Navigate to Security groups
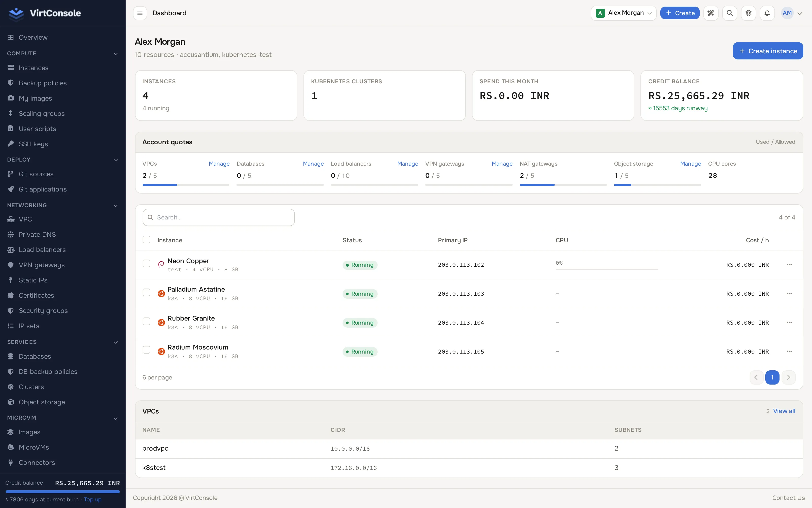This screenshot has height=508, width=812. pos(43,311)
